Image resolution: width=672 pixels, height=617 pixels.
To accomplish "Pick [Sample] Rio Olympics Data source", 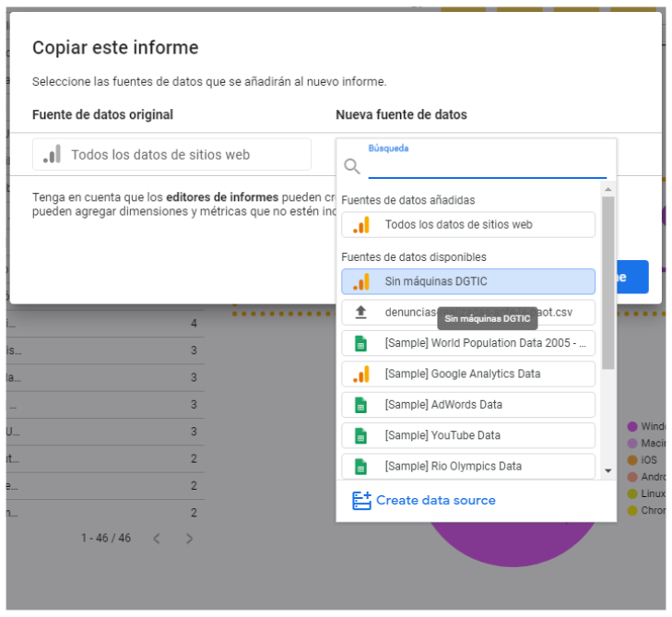I will tap(468, 467).
